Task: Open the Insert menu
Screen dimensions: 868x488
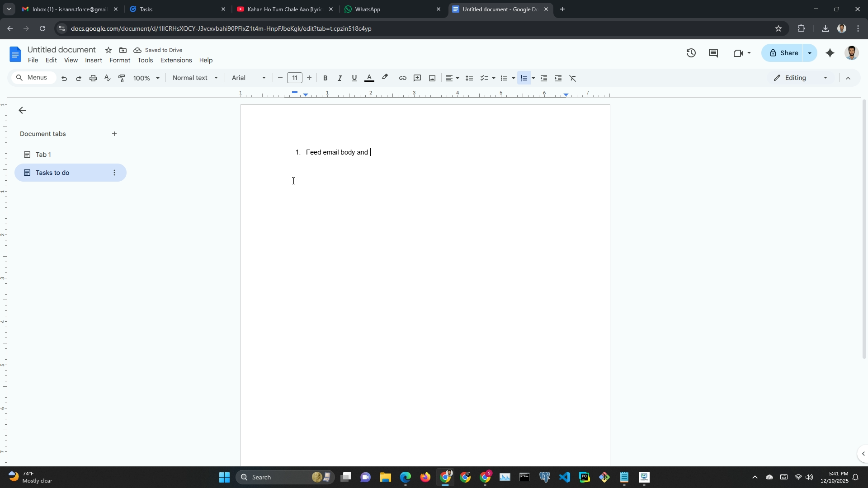Action: (x=93, y=60)
